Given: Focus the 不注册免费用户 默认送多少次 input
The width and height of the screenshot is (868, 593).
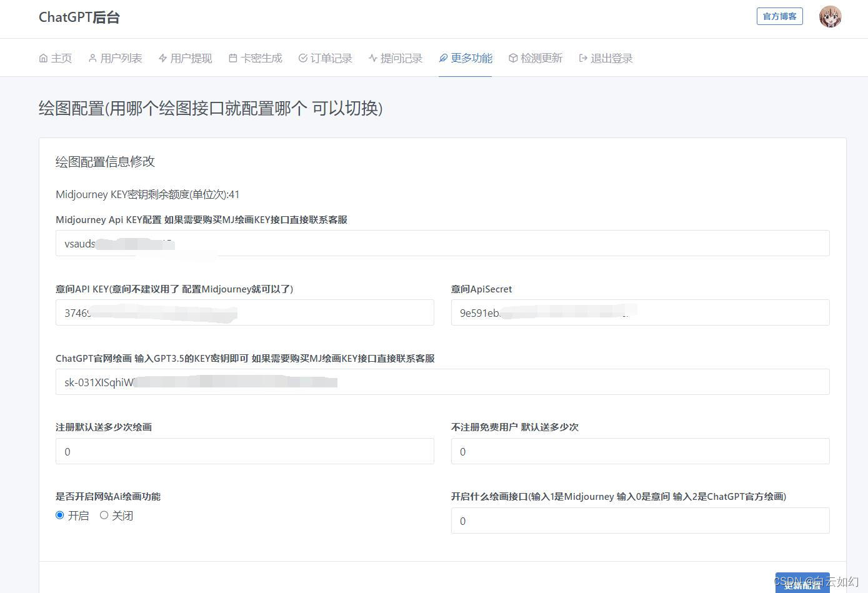Looking at the screenshot, I should coord(641,451).
